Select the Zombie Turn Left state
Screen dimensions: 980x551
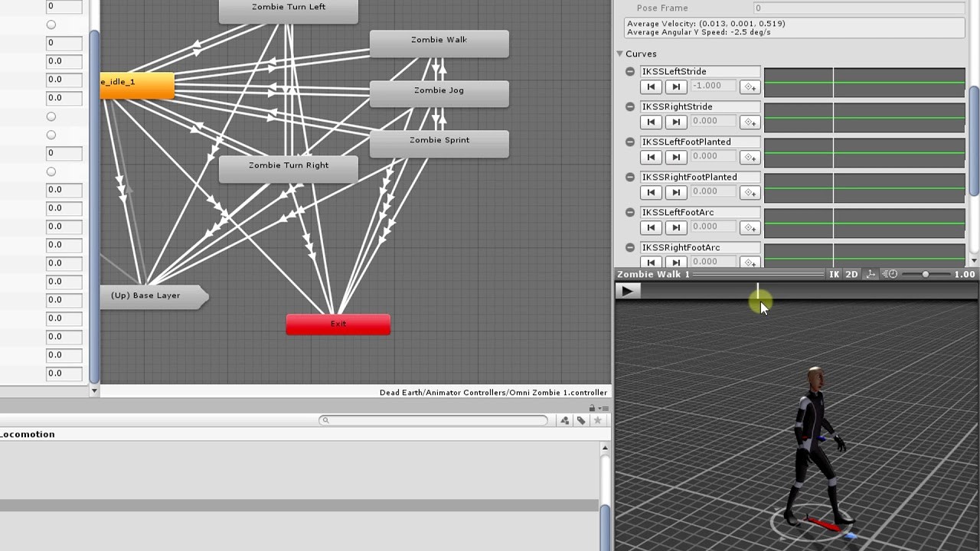289,10
